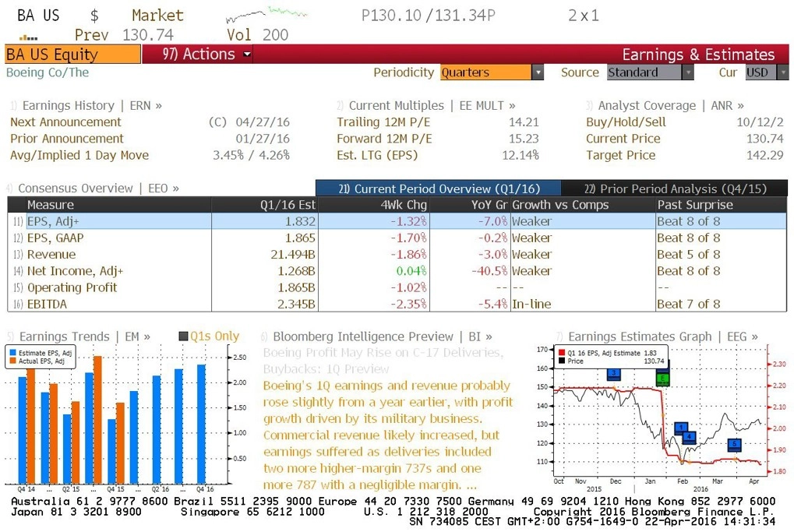
Task: Click the Buy/Hold/Sell value 10/12/2
Action: click(x=760, y=122)
